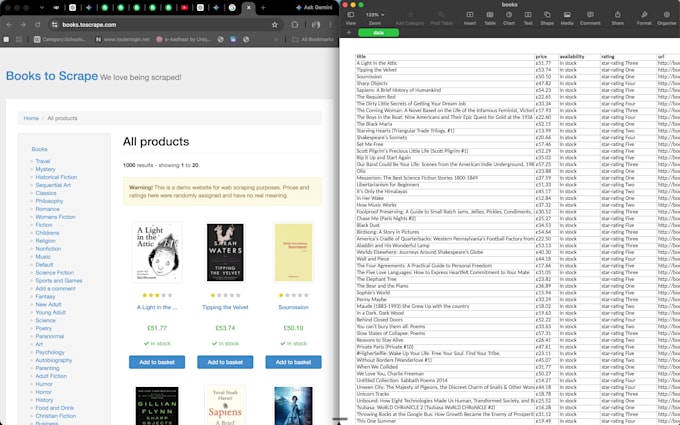This screenshot has height=425, width=680.
Task: Open the Science Fiction category
Action: 55,272
